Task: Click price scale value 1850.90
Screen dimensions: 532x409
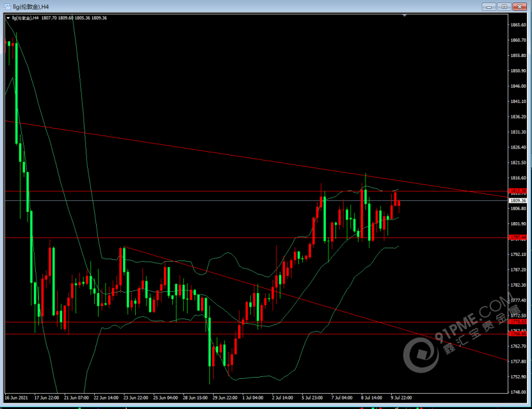Action: [518, 70]
